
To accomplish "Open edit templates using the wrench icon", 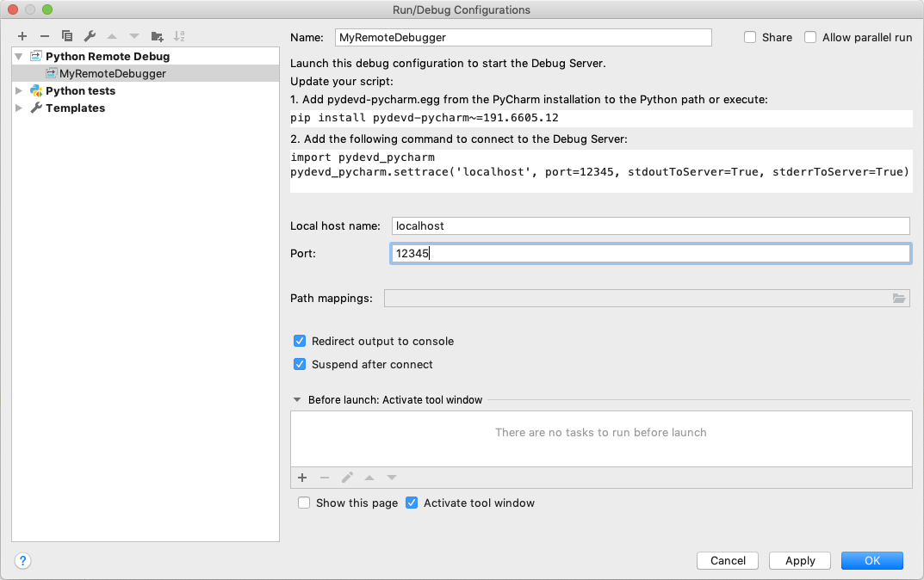I will pyautogui.click(x=89, y=36).
